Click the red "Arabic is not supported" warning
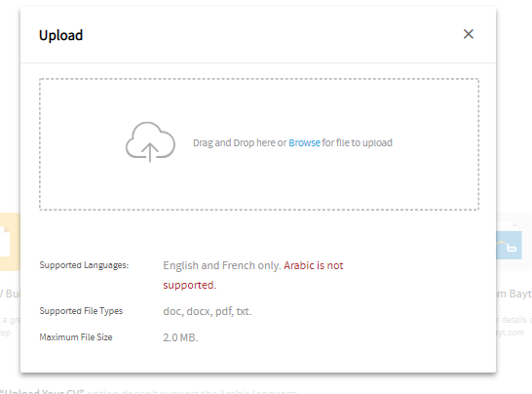The image size is (532, 394). [x=253, y=275]
